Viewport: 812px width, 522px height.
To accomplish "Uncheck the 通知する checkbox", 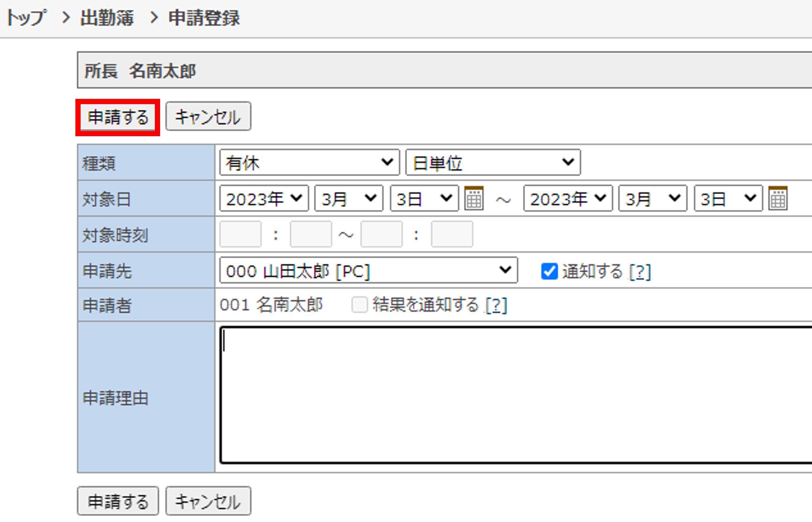I will click(x=549, y=271).
